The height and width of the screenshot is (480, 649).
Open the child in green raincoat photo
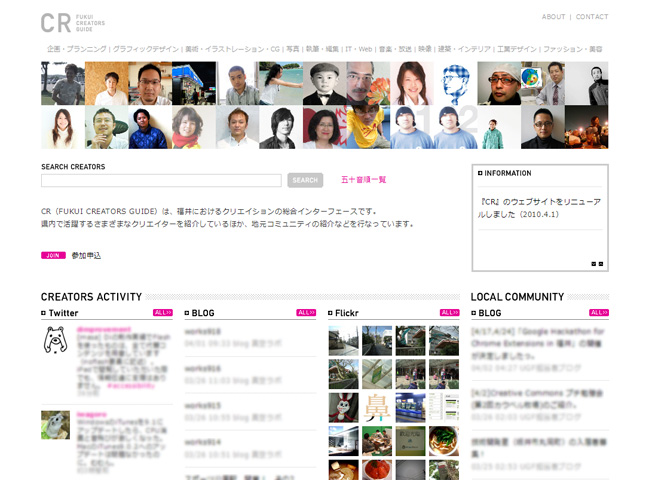499,127
